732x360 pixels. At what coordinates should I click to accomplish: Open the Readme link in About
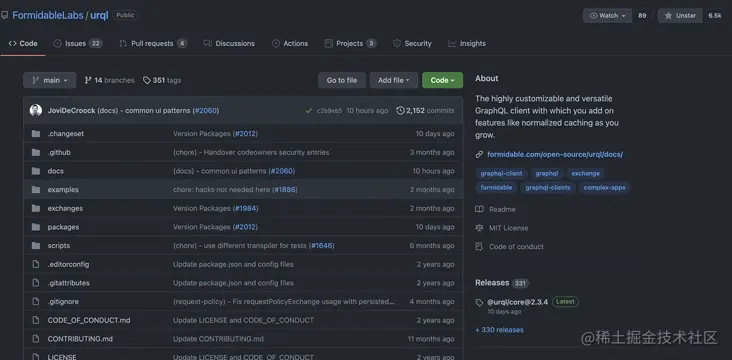495,210
